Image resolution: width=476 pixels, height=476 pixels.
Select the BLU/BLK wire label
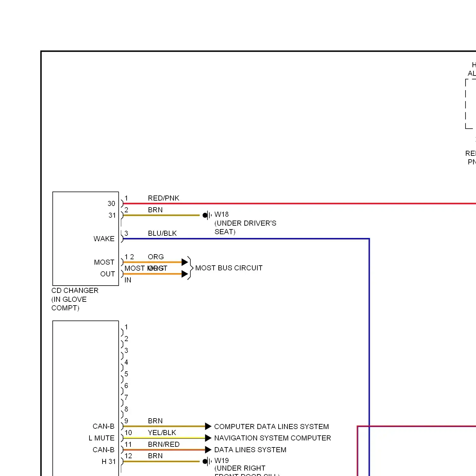click(162, 233)
